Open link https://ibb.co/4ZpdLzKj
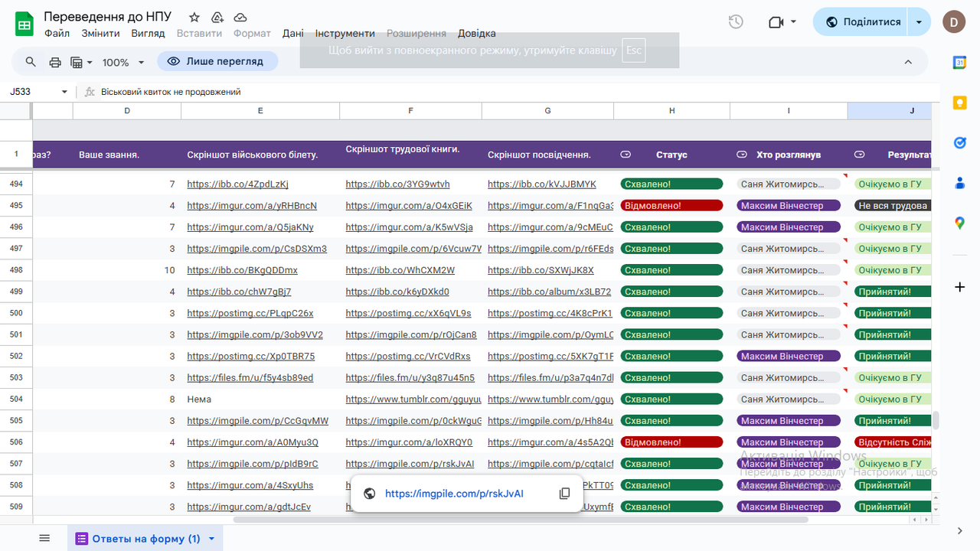The width and height of the screenshot is (980, 551). click(x=237, y=184)
